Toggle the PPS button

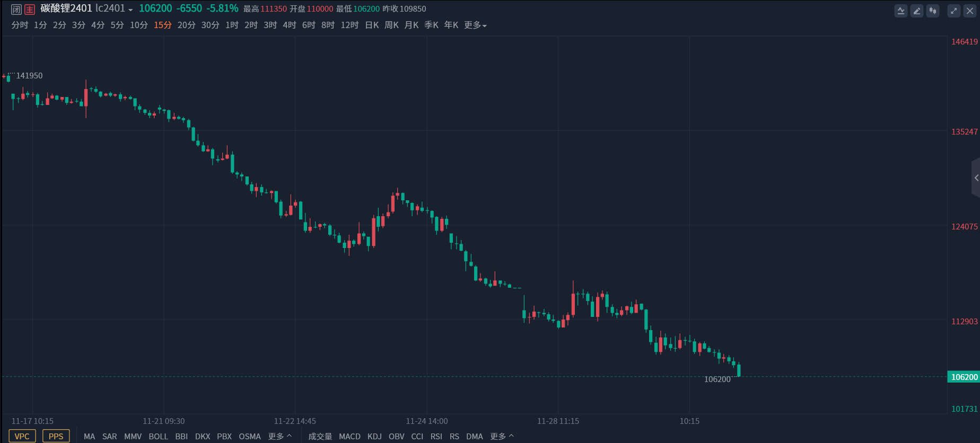pos(56,436)
